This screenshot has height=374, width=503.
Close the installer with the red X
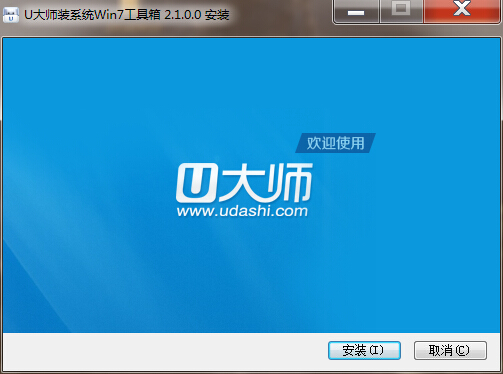[462, 11]
